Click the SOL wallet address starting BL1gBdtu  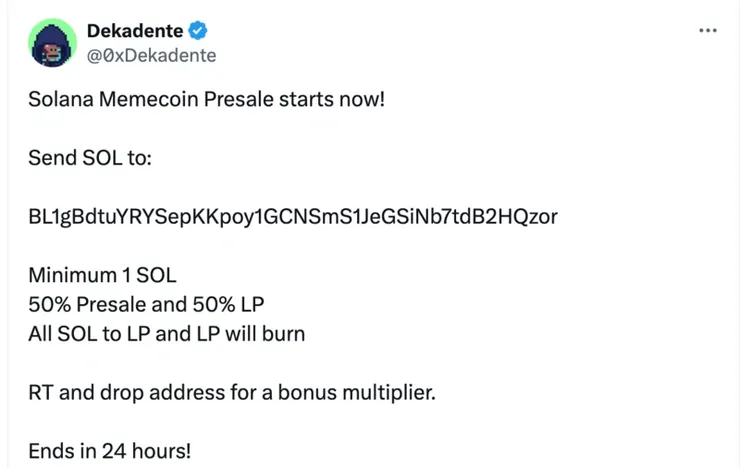click(x=293, y=217)
